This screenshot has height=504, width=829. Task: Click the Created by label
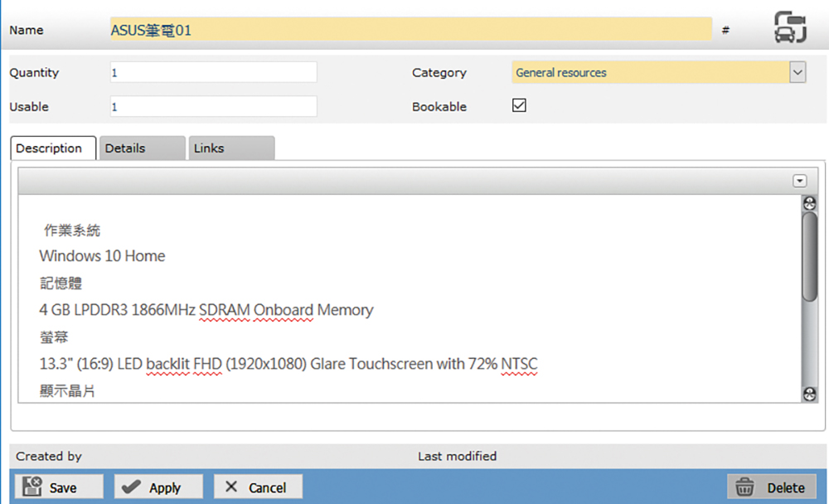click(49, 456)
